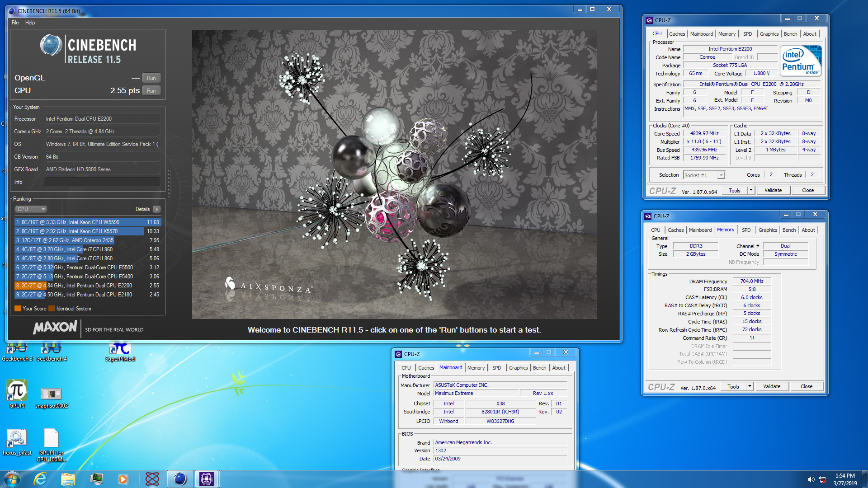This screenshot has width=868, height=488.
Task: Open snapshot0002 image file on desktop
Action: pos(52,398)
